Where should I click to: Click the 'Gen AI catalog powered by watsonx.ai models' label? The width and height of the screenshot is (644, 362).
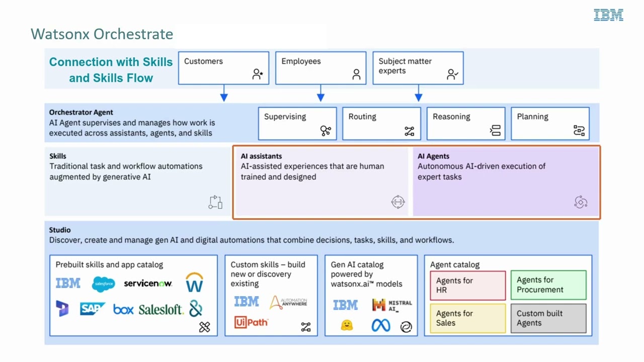366,274
